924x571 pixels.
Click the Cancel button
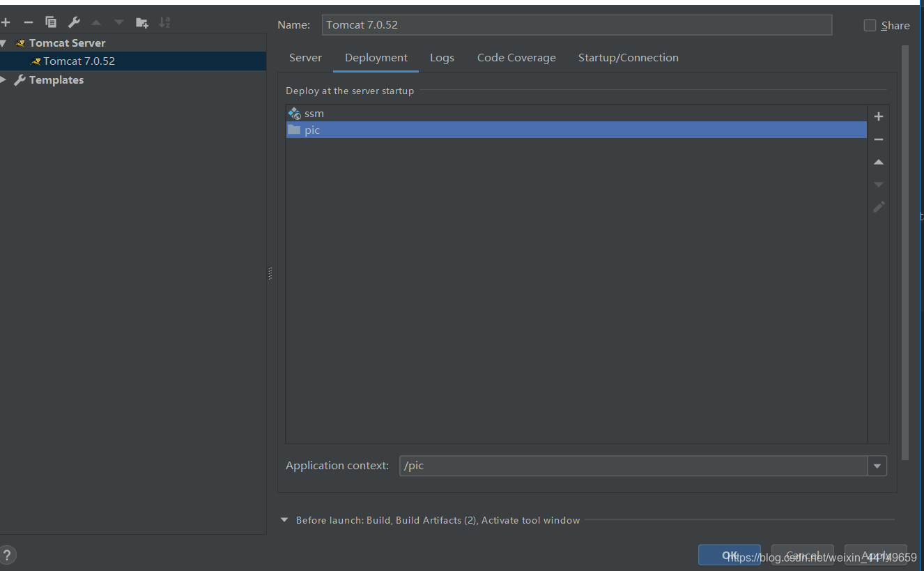[x=803, y=555]
